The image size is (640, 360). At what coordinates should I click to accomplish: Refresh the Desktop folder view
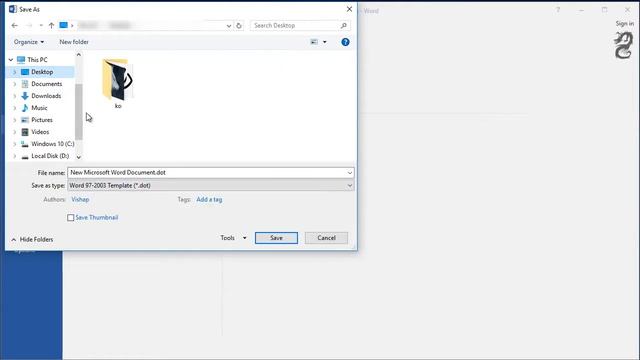coord(239,26)
